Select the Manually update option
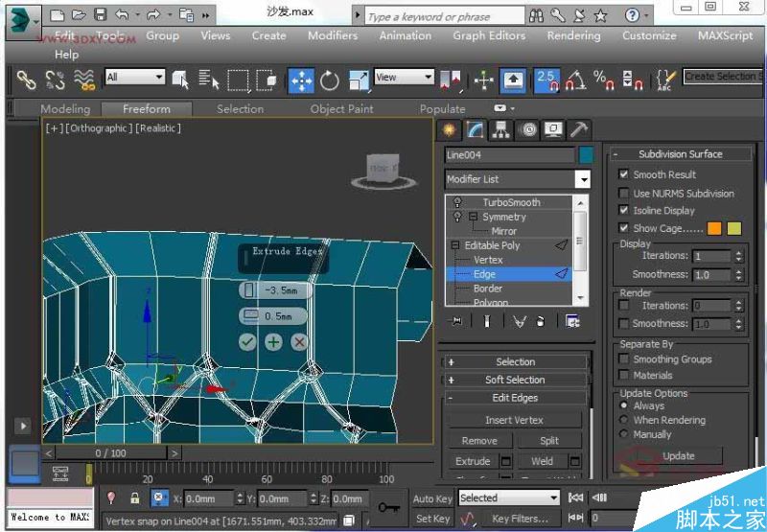The width and height of the screenshot is (767, 532). click(624, 433)
